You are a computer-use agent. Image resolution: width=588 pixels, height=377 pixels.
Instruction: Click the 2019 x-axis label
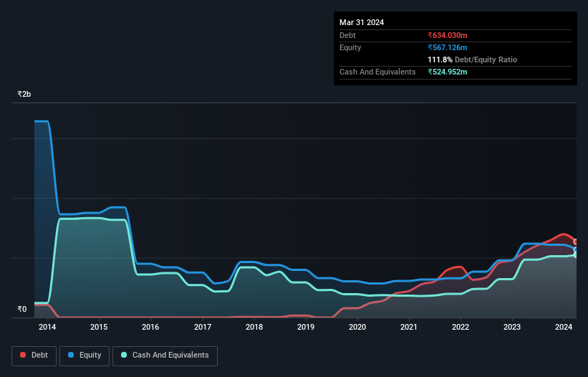306,327
